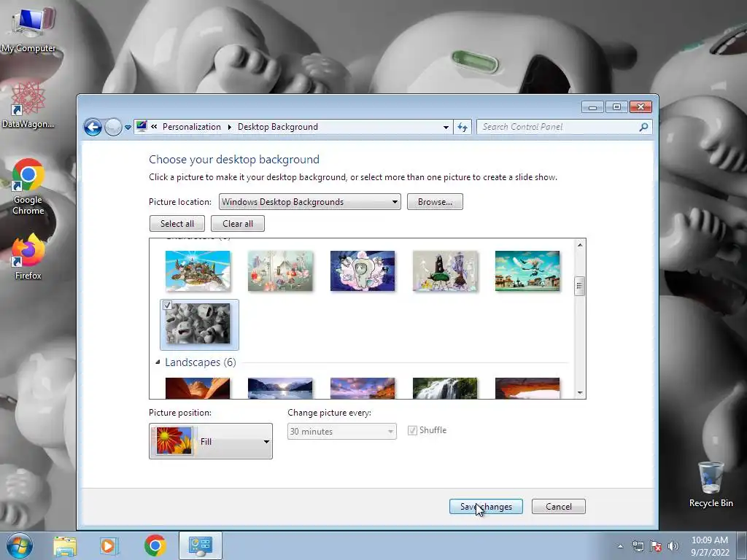747x560 pixels.
Task: Go back using the back arrow
Action: coord(93,127)
